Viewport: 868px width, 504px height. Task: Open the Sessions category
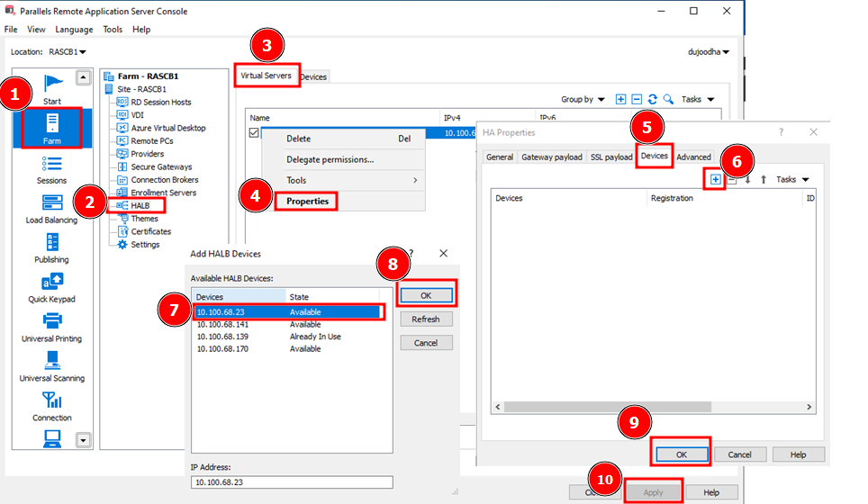tap(51, 170)
